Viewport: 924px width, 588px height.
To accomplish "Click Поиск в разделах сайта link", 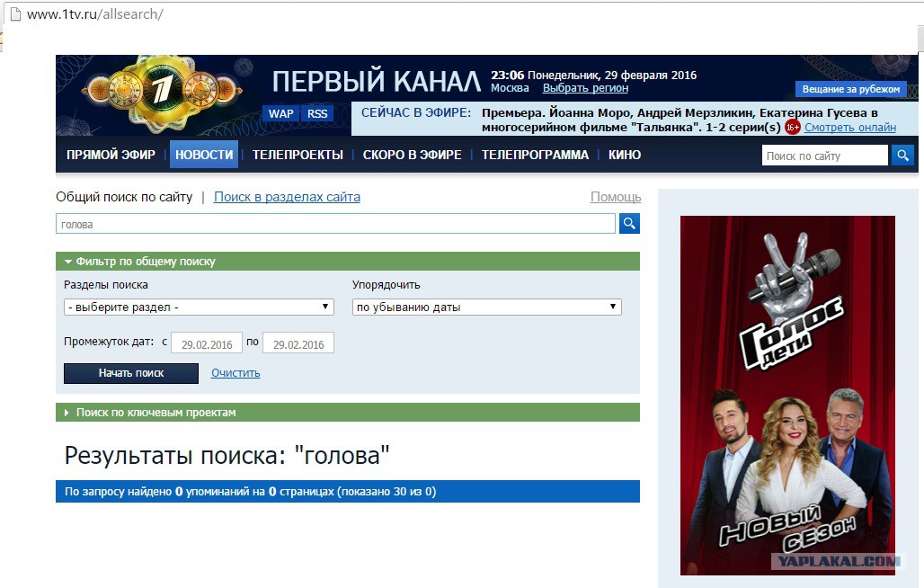I will (287, 197).
